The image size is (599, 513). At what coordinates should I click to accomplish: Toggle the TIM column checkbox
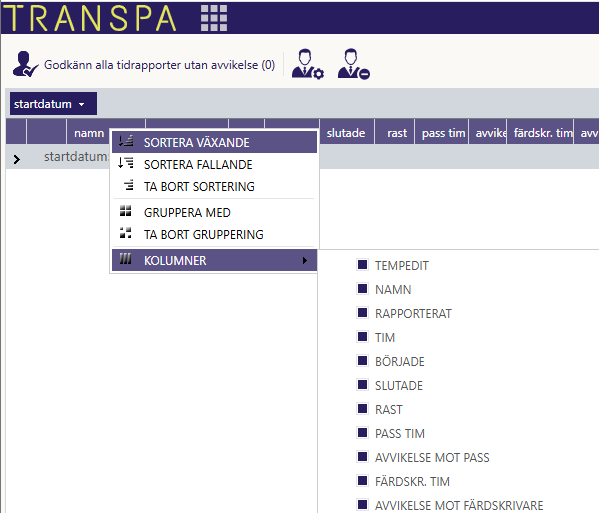tap(362, 337)
